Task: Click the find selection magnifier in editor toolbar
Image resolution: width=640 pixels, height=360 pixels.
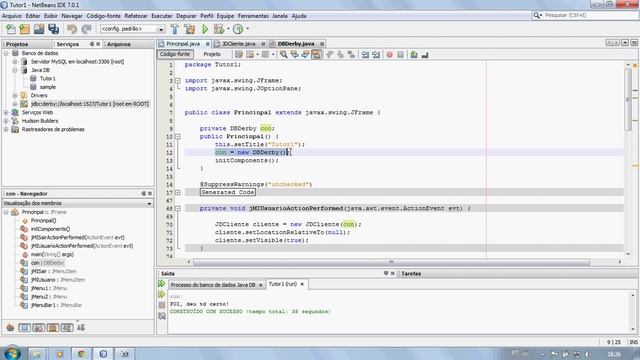Action: 283,54
